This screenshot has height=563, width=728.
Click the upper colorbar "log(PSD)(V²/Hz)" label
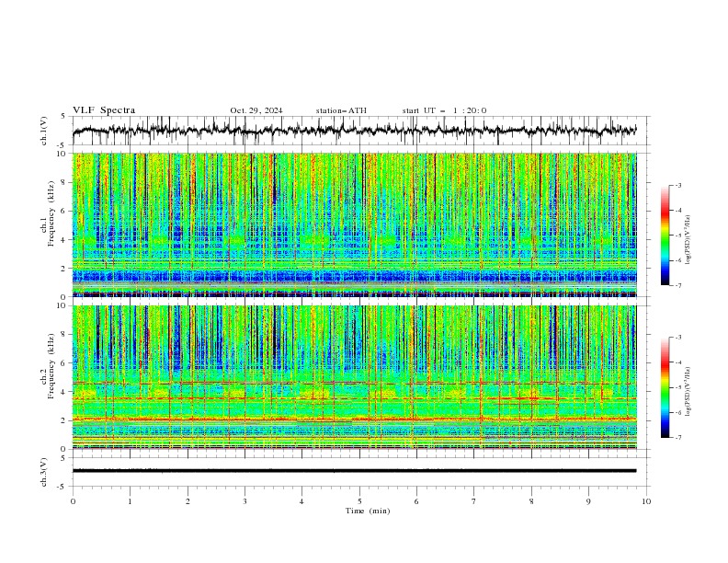click(688, 240)
